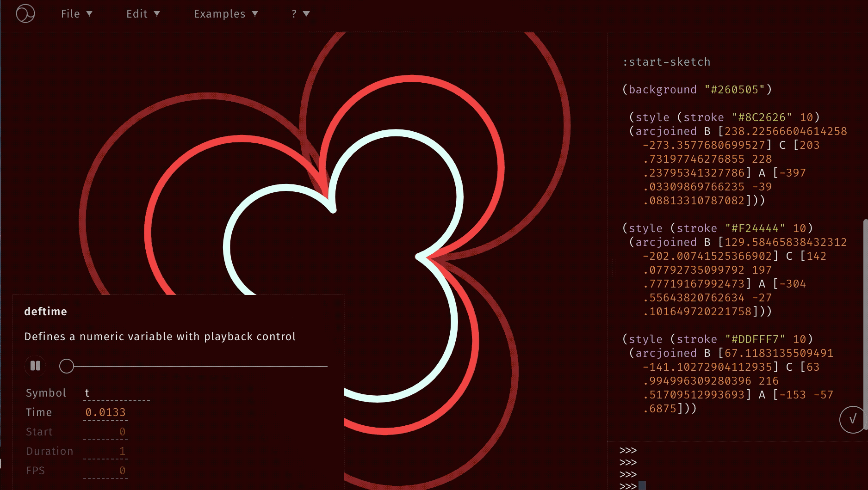This screenshot has height=490, width=868.
Task: Click the Duration value field
Action: click(105, 451)
